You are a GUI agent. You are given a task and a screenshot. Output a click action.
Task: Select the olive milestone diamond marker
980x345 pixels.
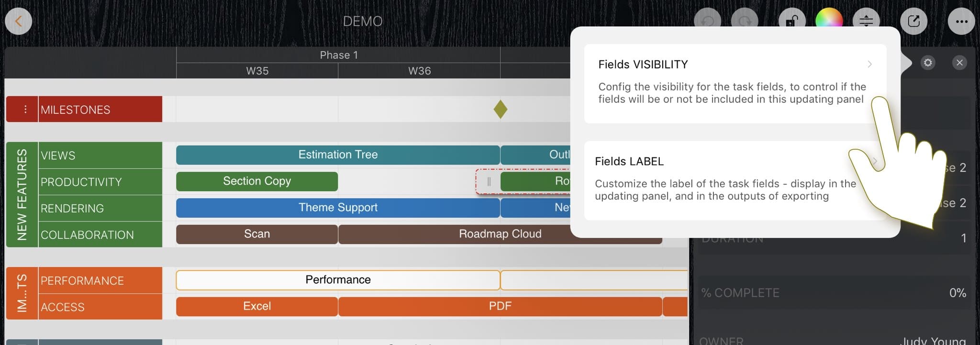(500, 109)
